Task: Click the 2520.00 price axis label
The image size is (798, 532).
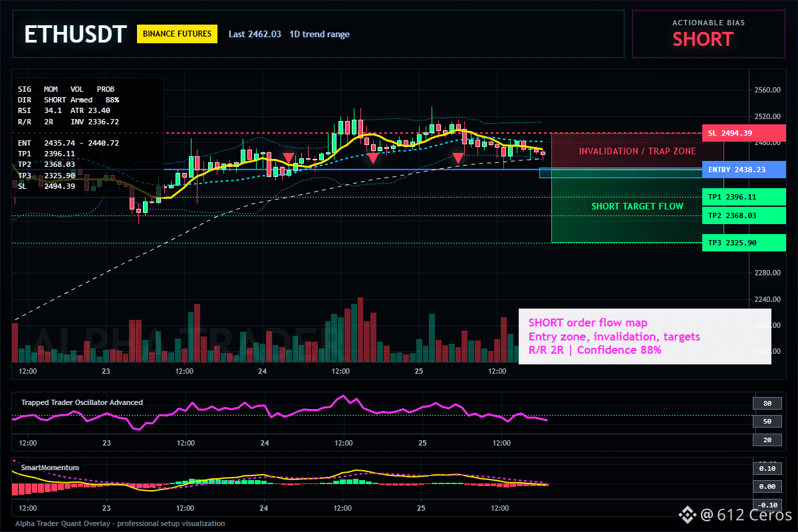Action: click(x=767, y=116)
